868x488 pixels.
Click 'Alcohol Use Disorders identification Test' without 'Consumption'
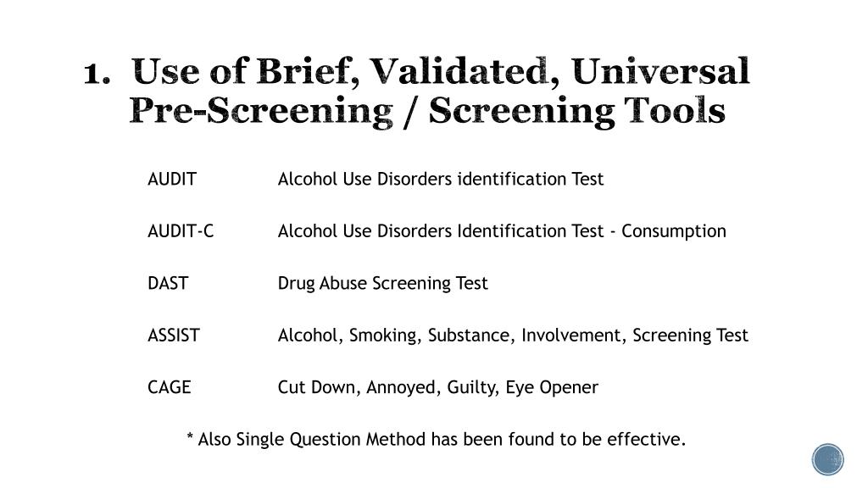pos(441,180)
